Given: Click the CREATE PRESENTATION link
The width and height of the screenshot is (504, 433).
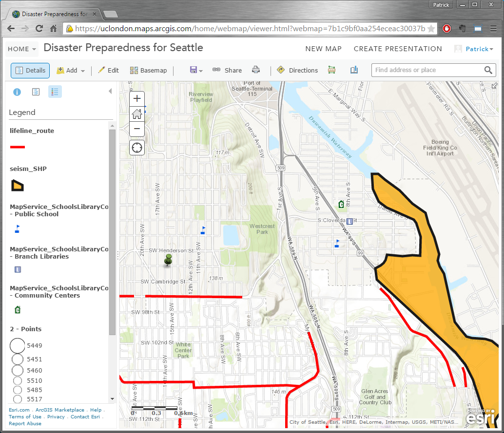Looking at the screenshot, I should pyautogui.click(x=398, y=49).
